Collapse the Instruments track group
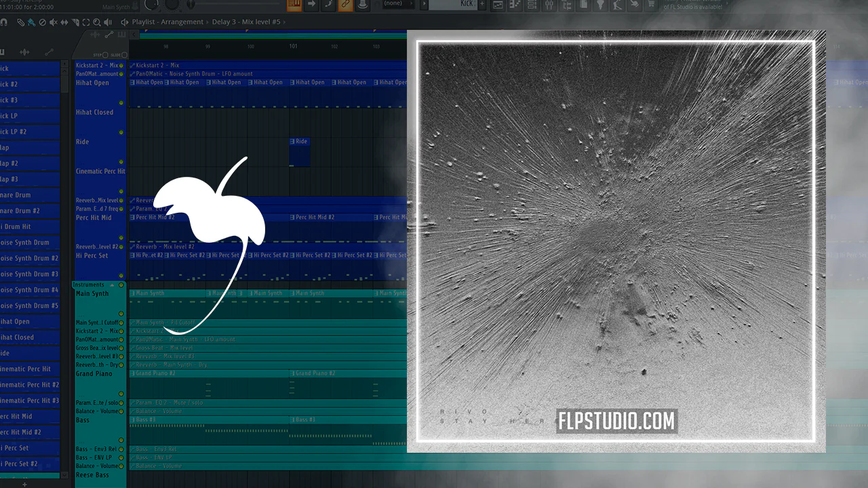 (112, 285)
